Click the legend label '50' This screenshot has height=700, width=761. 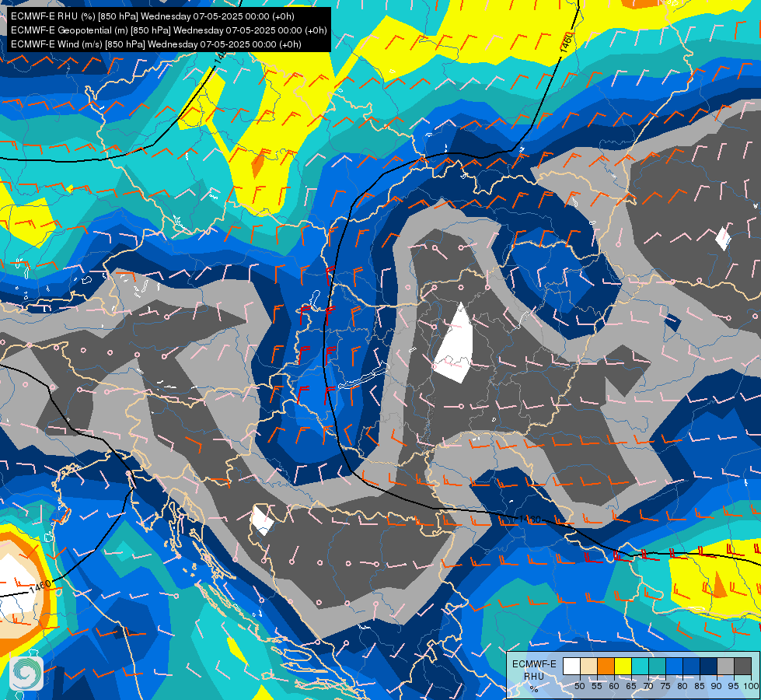[x=579, y=686]
